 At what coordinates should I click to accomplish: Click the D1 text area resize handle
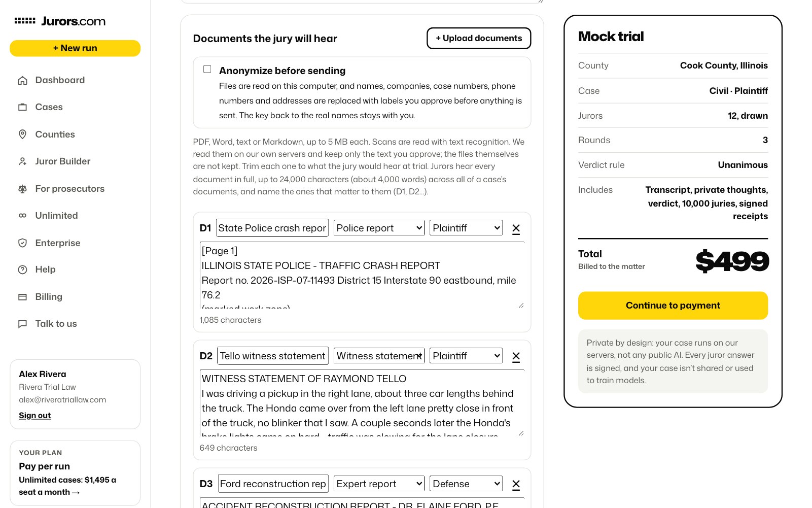pos(521,305)
